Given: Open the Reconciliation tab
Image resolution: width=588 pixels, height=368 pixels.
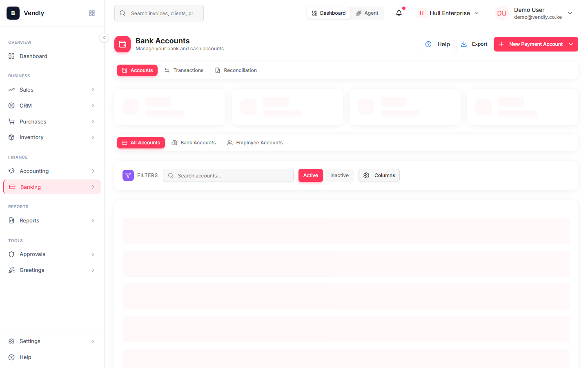Looking at the screenshot, I should point(236,70).
